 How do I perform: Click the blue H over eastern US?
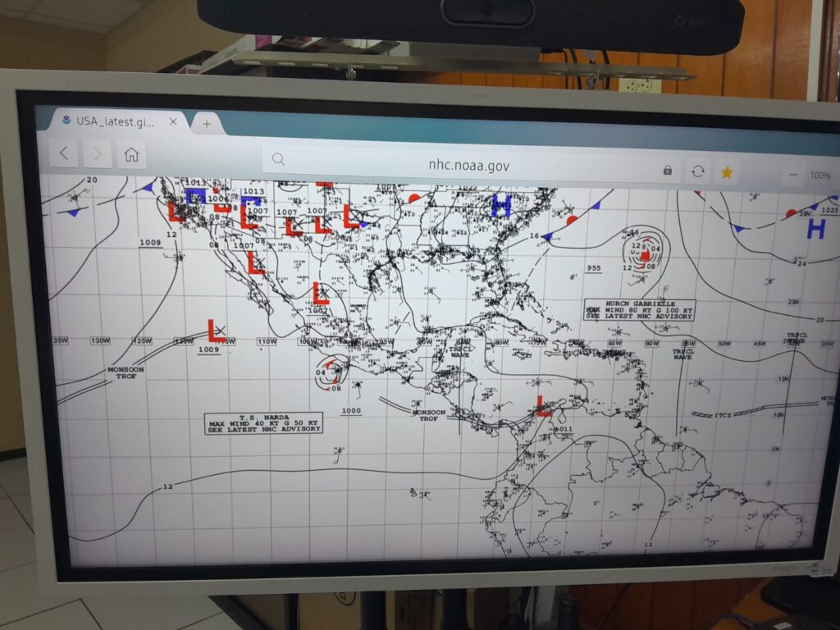click(500, 205)
